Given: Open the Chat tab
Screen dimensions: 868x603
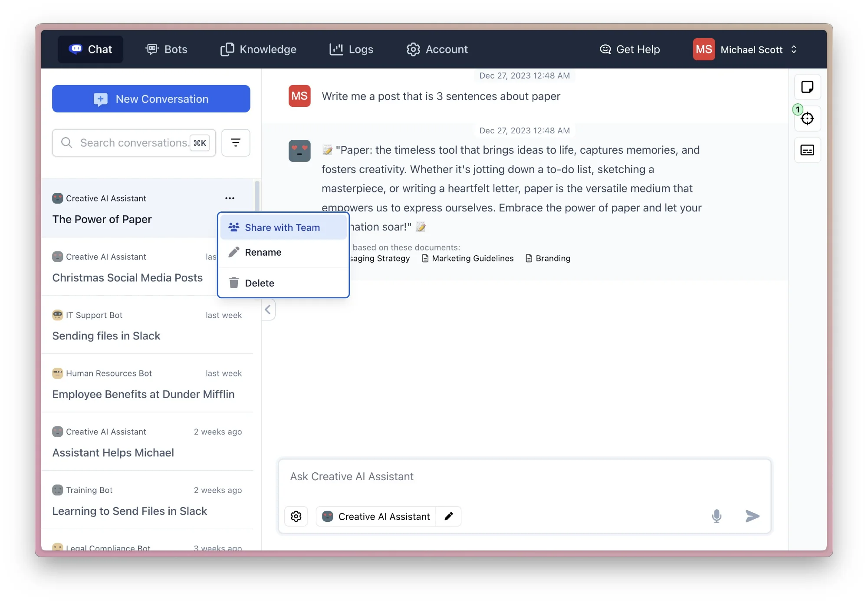Looking at the screenshot, I should coord(90,49).
